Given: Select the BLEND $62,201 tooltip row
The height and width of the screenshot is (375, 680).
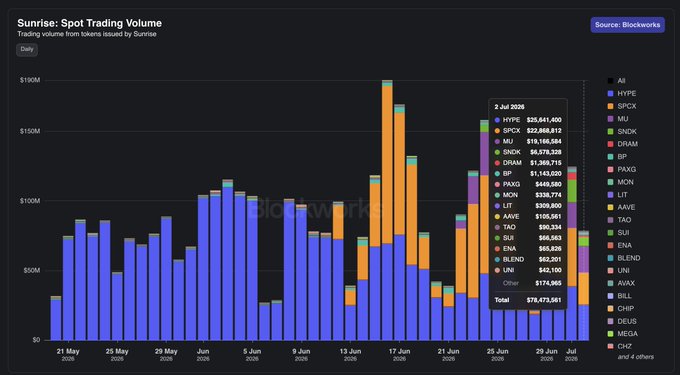Looking at the screenshot, I should (528, 259).
